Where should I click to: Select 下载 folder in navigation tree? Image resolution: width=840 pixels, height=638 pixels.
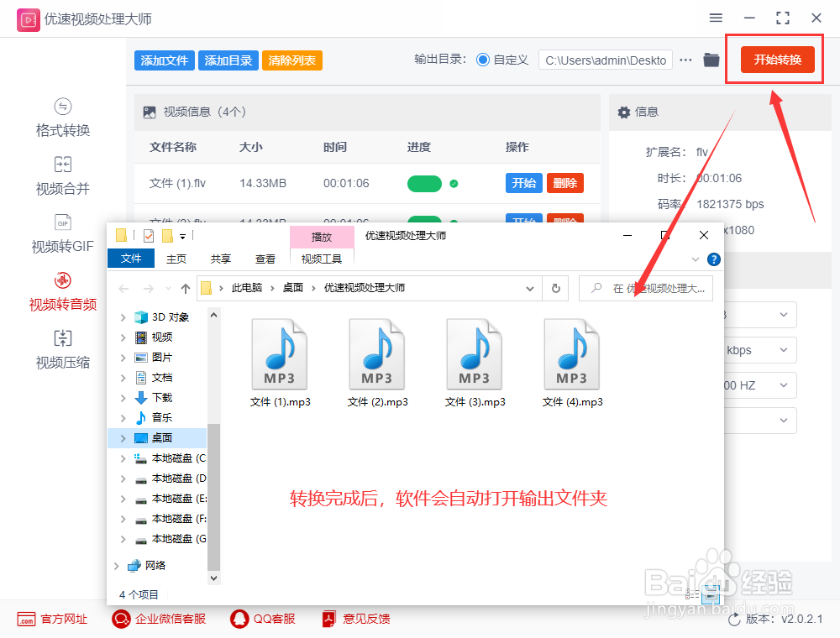tap(153, 398)
